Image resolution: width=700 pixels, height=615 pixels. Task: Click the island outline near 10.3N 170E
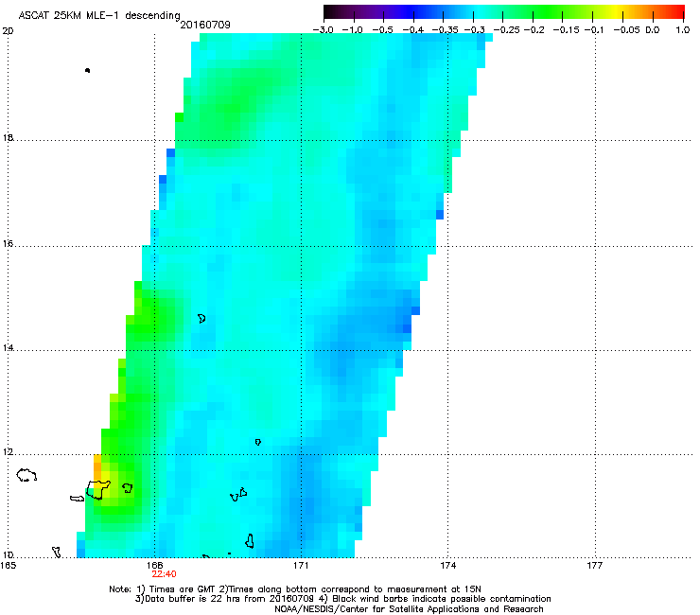(x=250, y=541)
